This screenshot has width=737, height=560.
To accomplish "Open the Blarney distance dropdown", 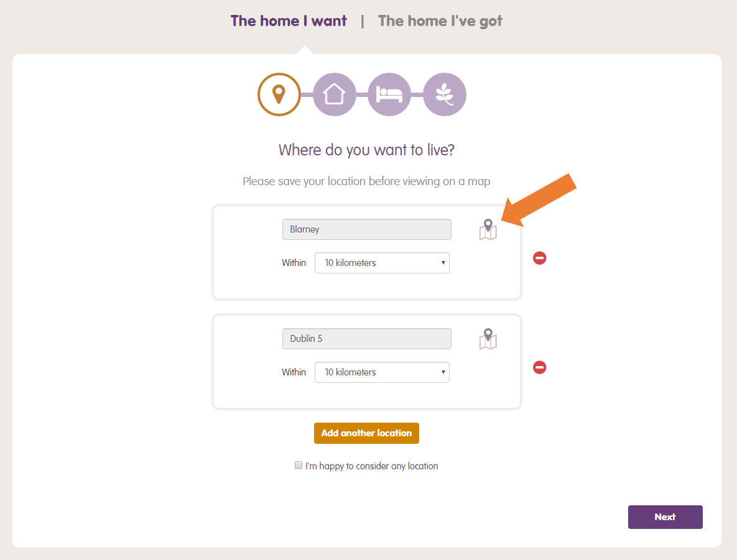I will pos(382,263).
